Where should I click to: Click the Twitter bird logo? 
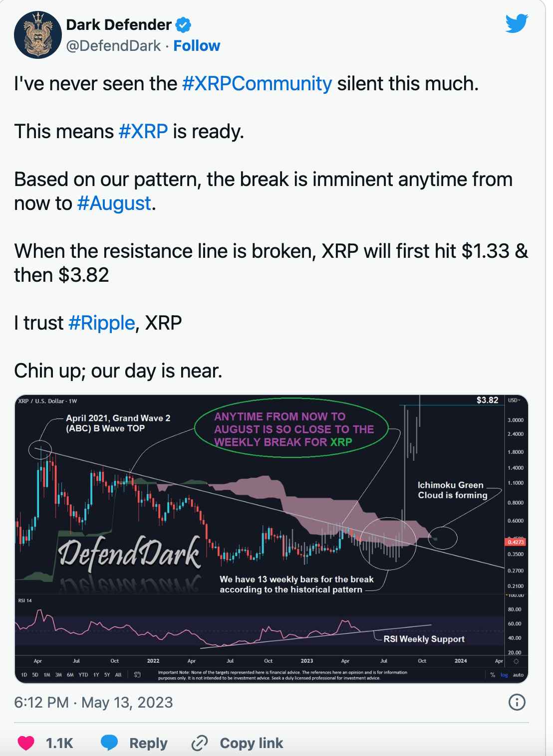click(517, 23)
